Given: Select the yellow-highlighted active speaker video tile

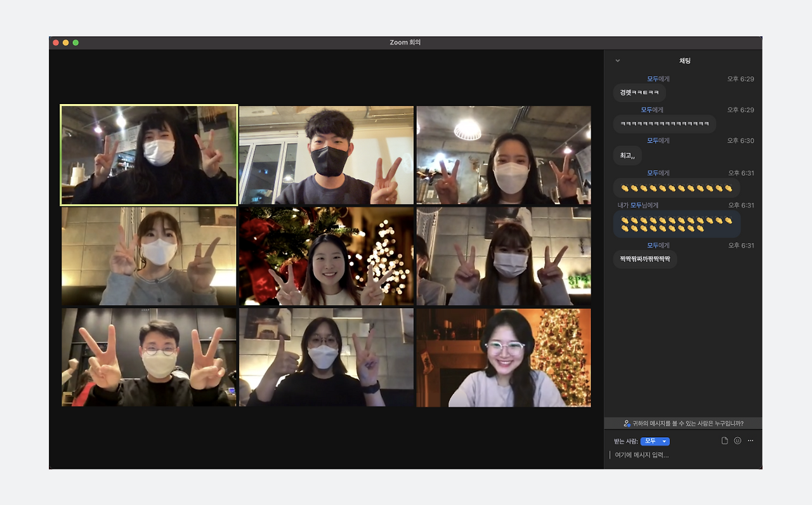Looking at the screenshot, I should (149, 155).
